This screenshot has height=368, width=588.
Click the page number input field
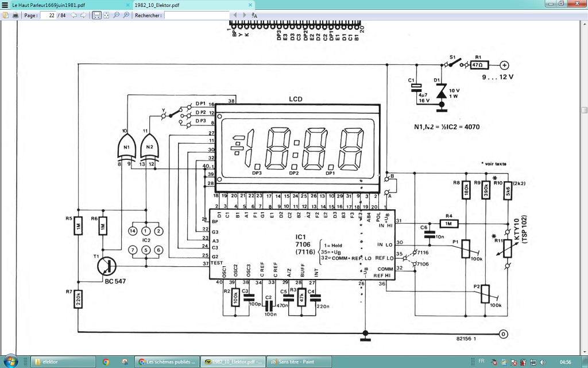(x=48, y=16)
